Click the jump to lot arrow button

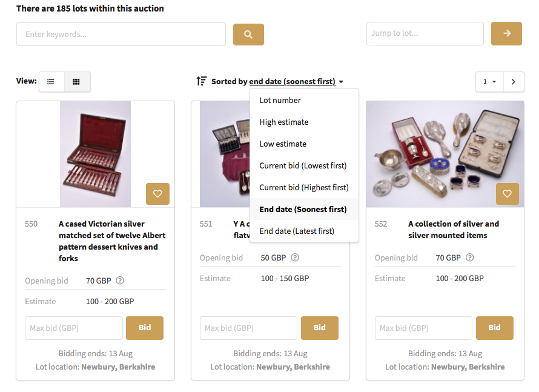pyautogui.click(x=507, y=34)
